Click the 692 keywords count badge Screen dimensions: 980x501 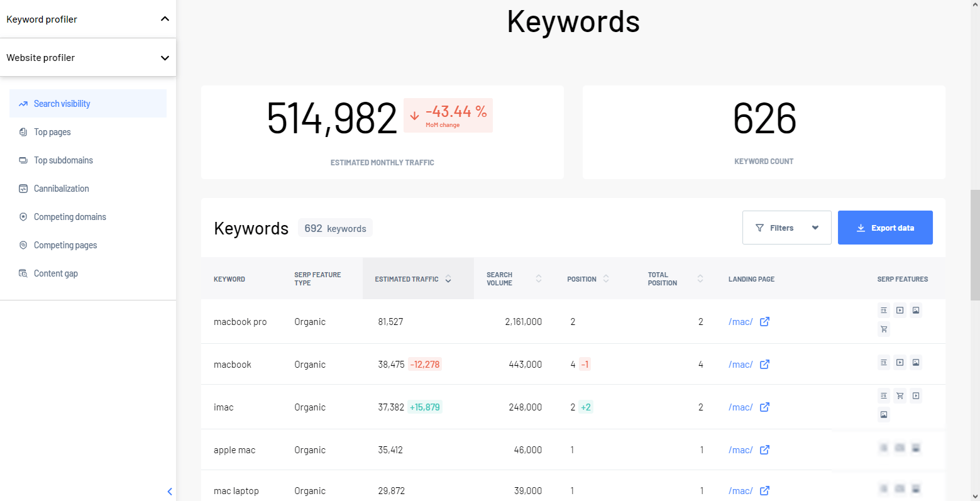335,228
